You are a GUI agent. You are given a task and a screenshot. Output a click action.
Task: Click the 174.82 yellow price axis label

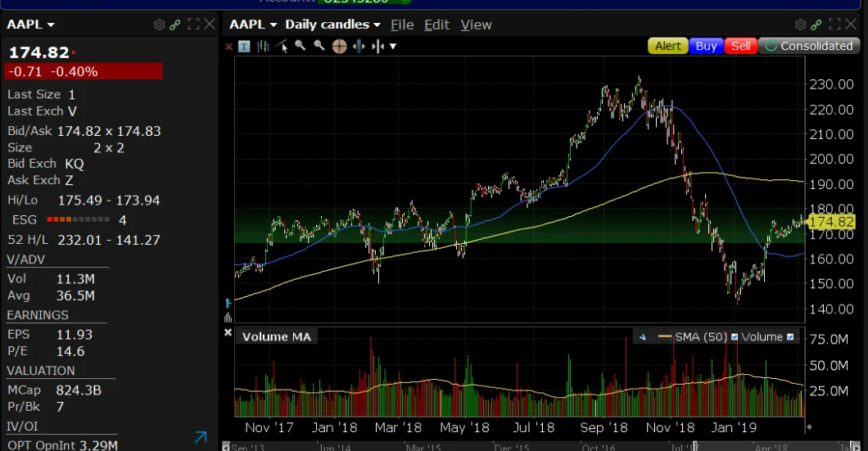(x=831, y=222)
